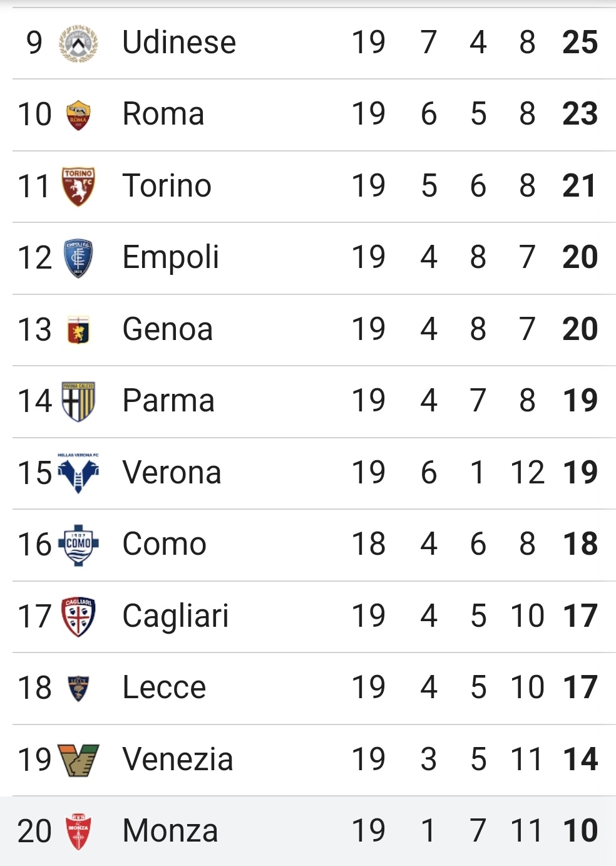The image size is (616, 866).
Task: Click the Roma club crest
Action: [78, 115]
